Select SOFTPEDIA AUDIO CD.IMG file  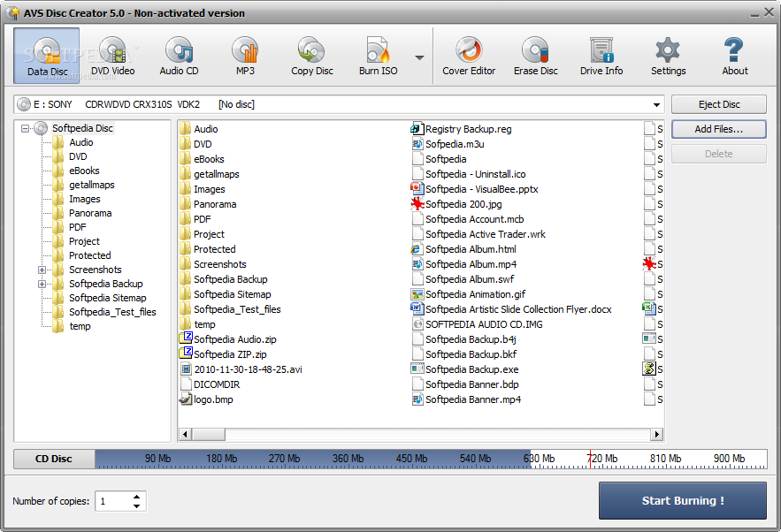click(477, 324)
